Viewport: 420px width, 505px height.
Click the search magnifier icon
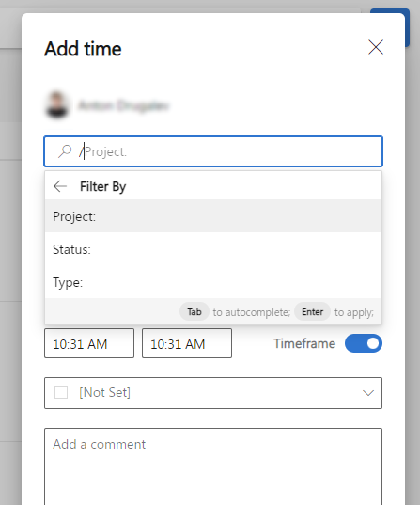tap(65, 151)
